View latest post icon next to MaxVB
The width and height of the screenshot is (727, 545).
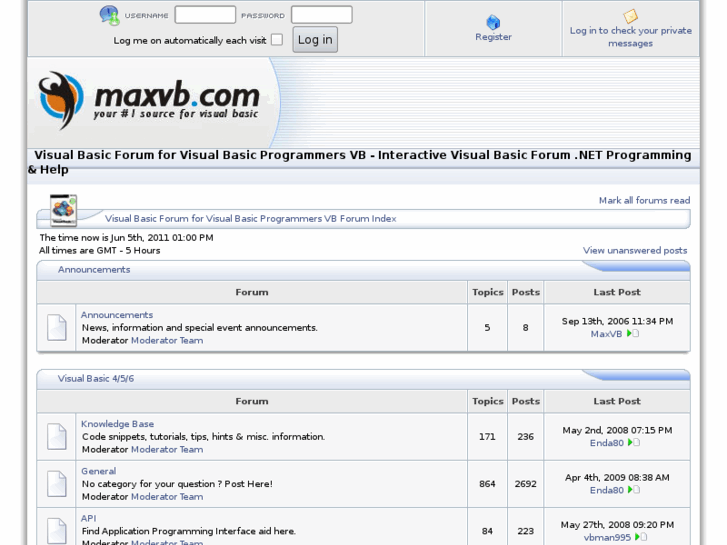point(633,334)
